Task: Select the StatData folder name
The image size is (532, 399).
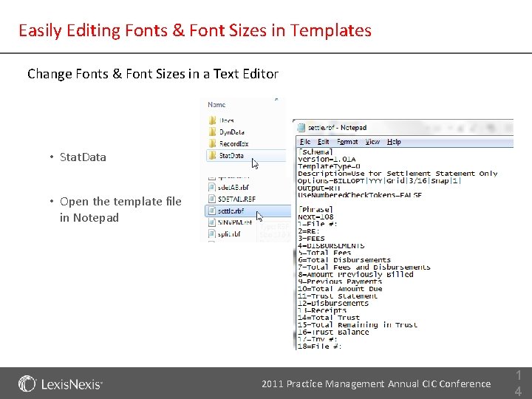Action: tap(231, 155)
